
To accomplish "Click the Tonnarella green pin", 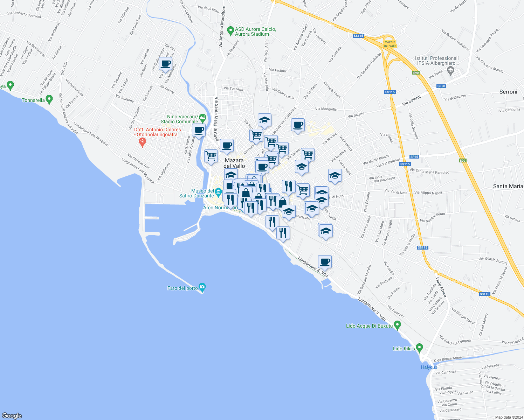I will coord(49,99).
